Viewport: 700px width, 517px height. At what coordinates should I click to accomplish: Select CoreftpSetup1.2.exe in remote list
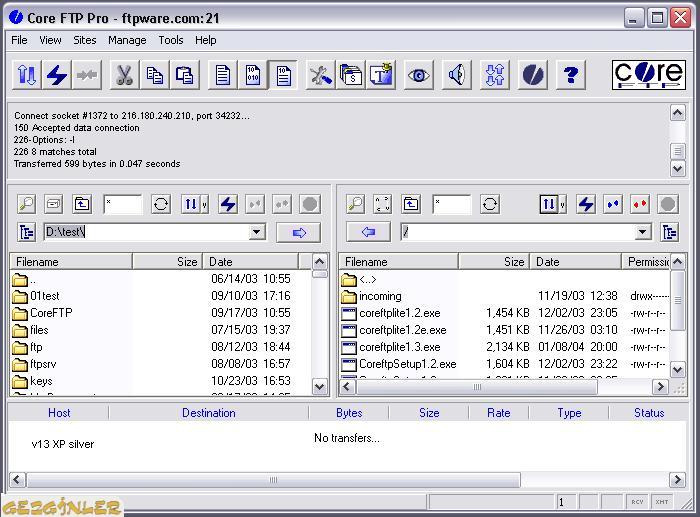(x=399, y=364)
